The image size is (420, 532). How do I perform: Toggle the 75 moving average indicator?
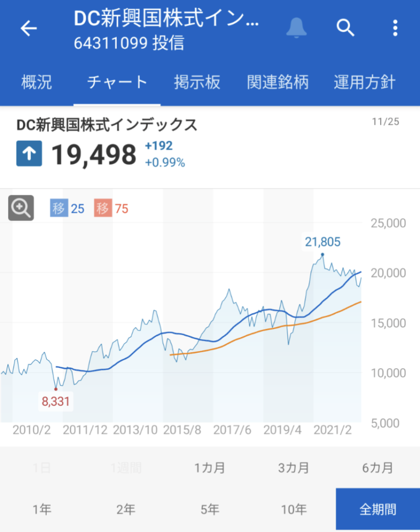tap(112, 208)
